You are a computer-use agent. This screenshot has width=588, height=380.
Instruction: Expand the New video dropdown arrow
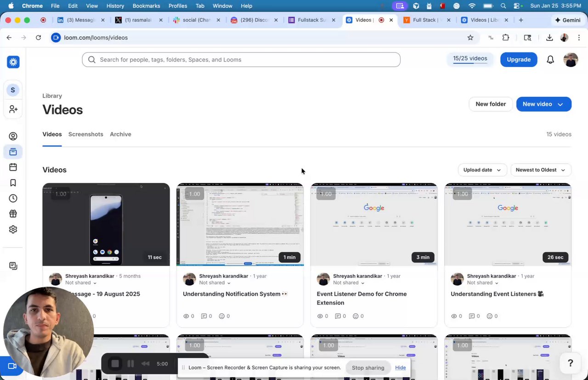(560, 104)
